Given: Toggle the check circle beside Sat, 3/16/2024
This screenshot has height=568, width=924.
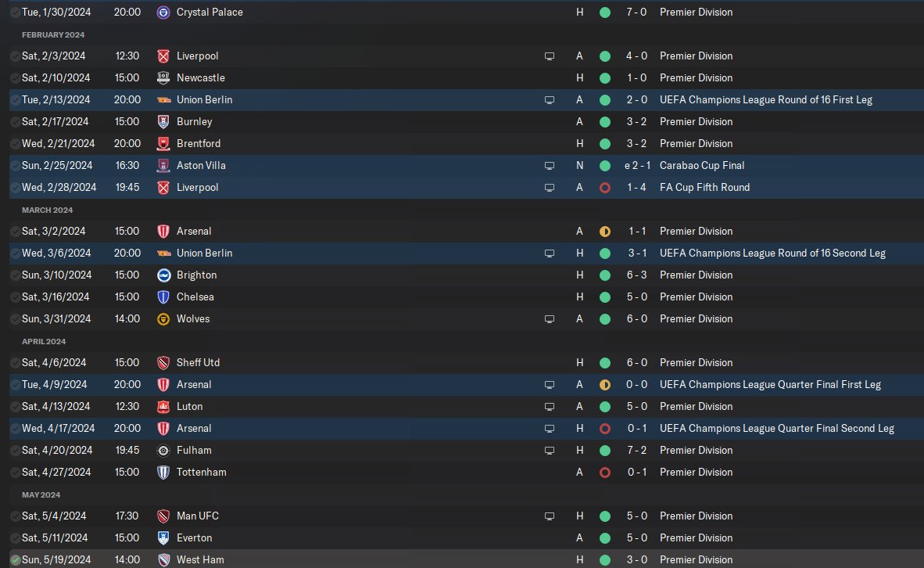Looking at the screenshot, I should point(16,297).
